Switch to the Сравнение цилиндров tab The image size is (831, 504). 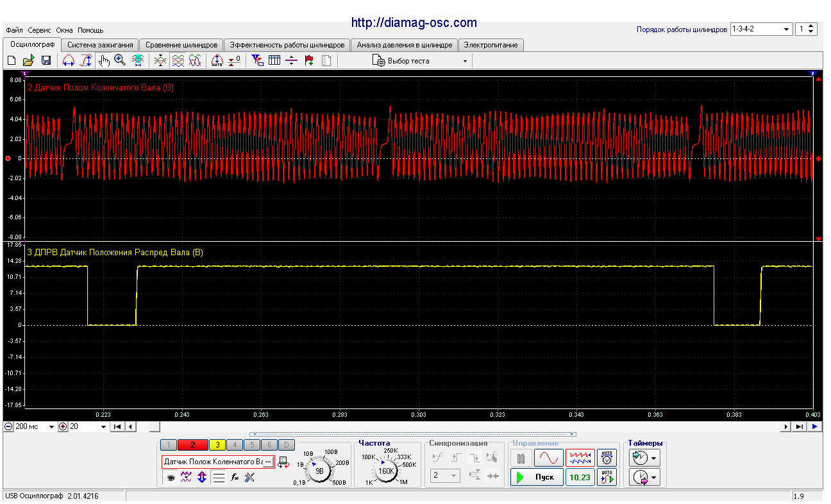181,45
